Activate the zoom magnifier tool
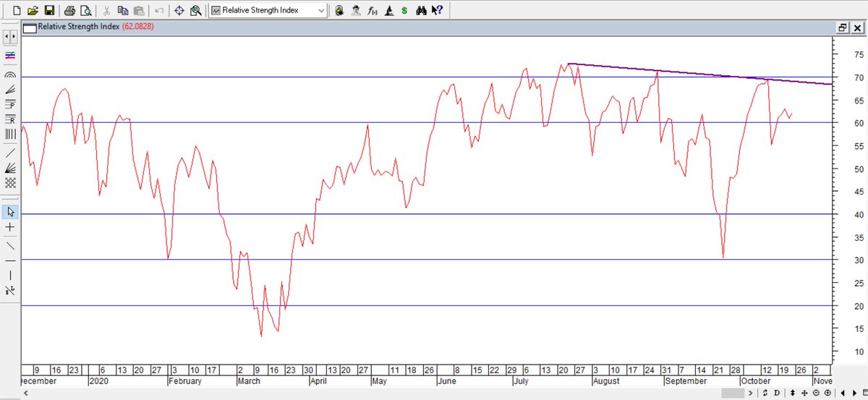Screen dimensions: 868x400 coord(195,11)
